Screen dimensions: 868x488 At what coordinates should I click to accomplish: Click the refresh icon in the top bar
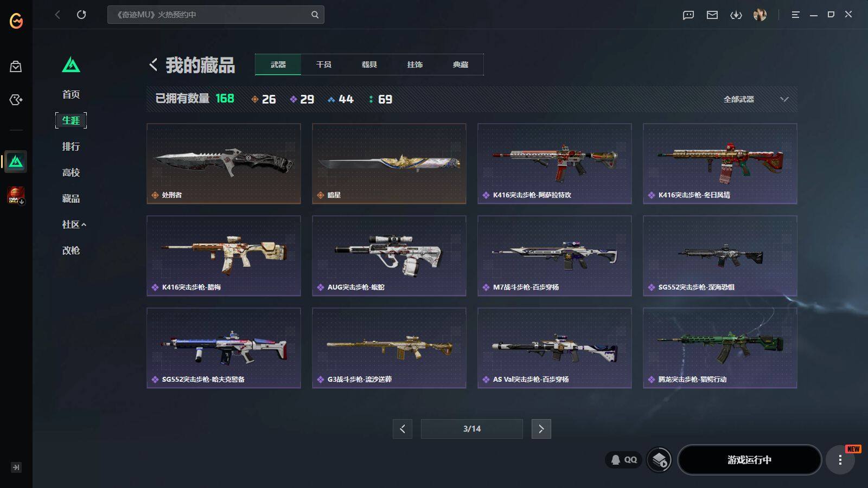point(81,15)
